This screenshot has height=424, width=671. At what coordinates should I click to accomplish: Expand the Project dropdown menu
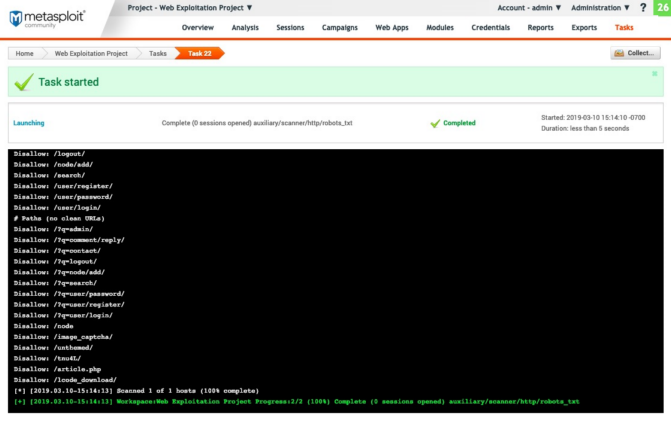[190, 7]
